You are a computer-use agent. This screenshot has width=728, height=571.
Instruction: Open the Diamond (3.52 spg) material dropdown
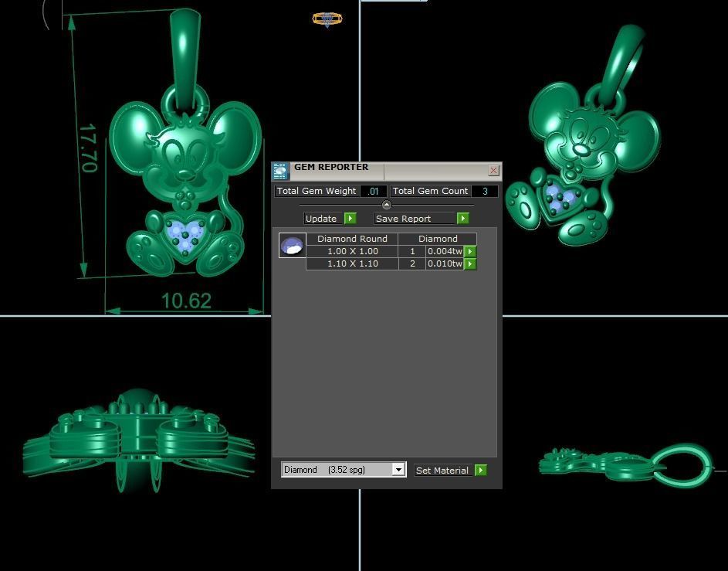coord(340,470)
